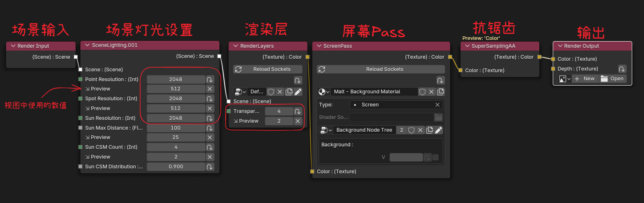644x203 pixels.
Task: Unlink the Background Node Tree
Action: coord(420,130)
